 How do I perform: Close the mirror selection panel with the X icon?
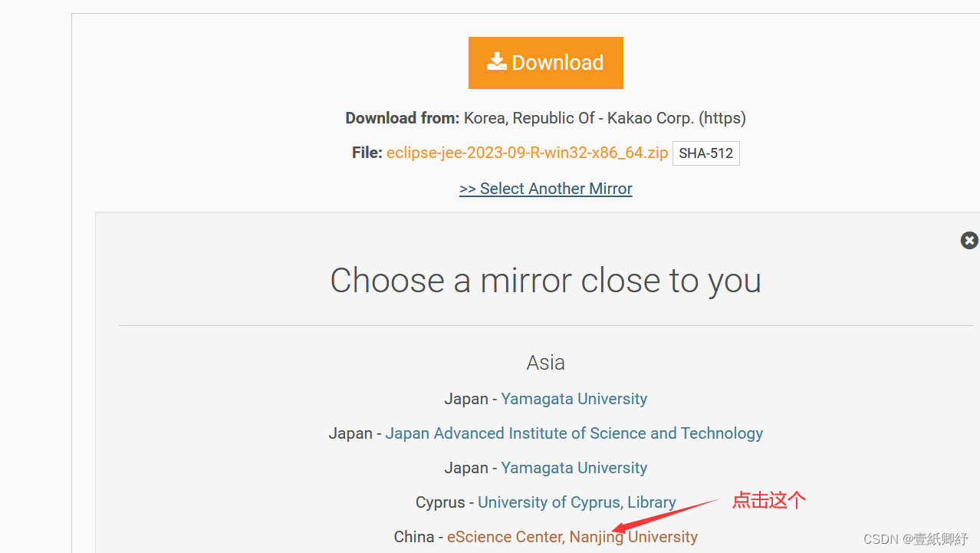[x=969, y=240]
